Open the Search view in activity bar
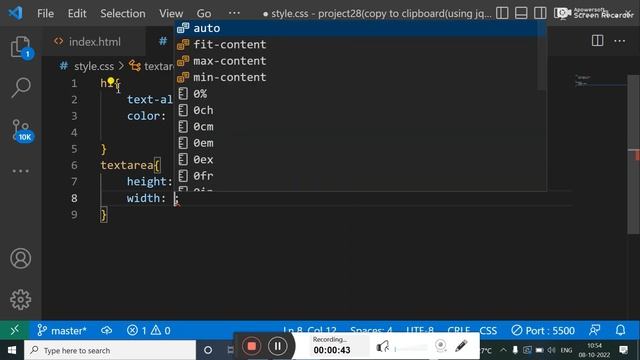Viewport: 640px width, 360px height. coord(20,87)
